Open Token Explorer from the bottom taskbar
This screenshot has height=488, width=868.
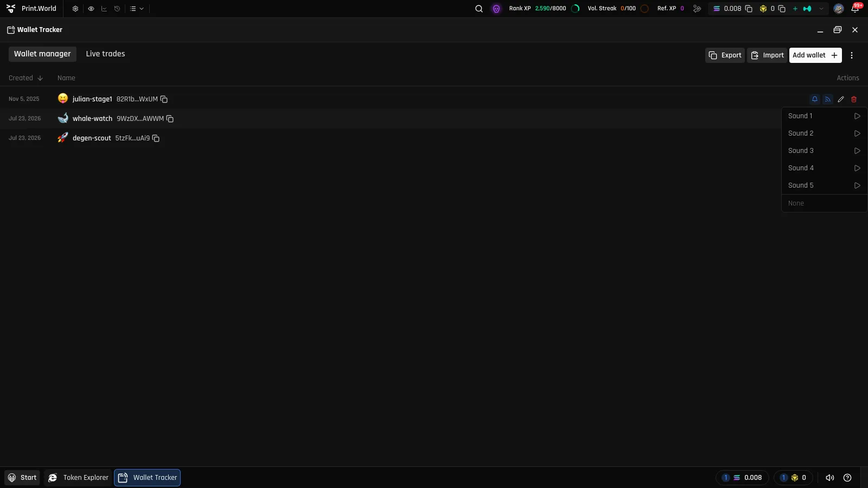[79, 478]
